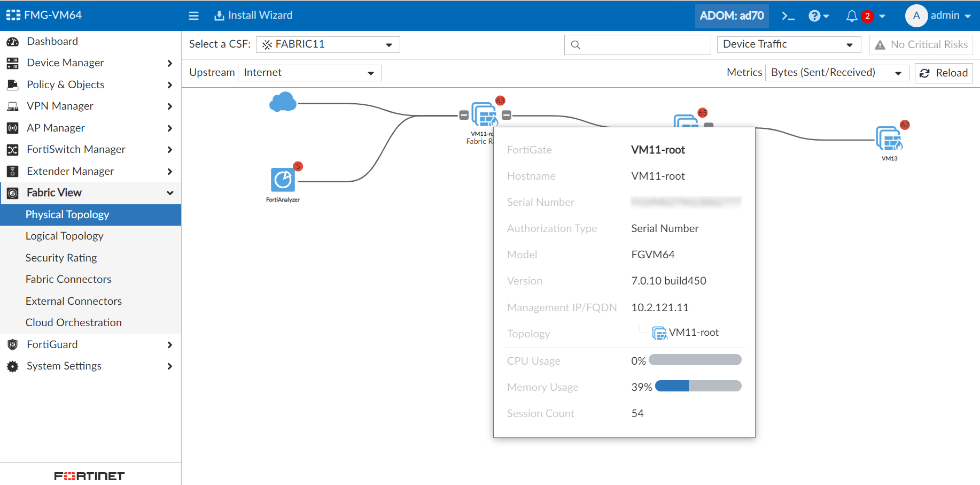Change the Upstream selection from Internet
The image size is (980, 485).
click(x=310, y=72)
